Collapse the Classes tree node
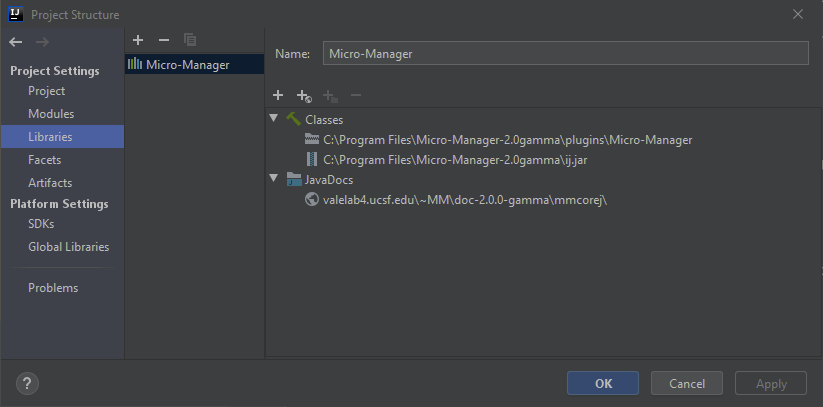 click(273, 118)
